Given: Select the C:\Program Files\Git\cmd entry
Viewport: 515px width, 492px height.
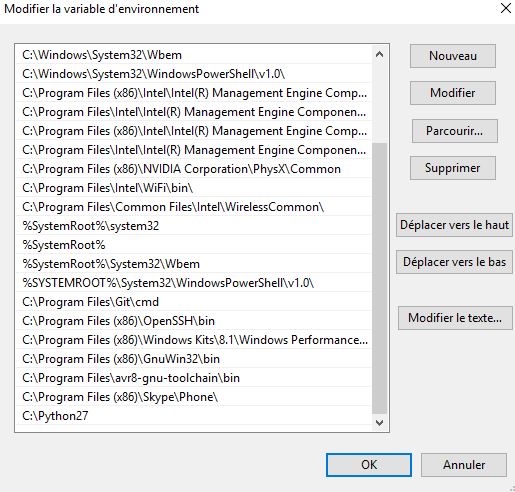Looking at the screenshot, I should click(193, 302).
